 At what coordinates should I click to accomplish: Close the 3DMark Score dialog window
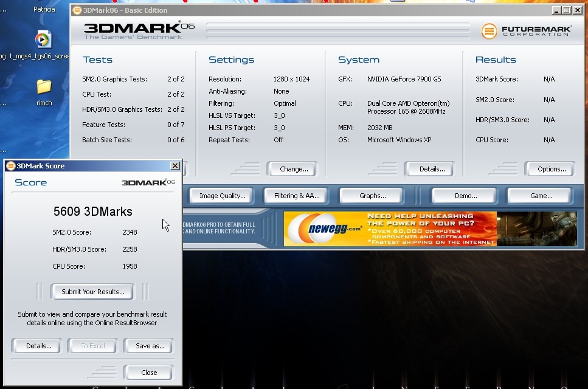coord(175,166)
